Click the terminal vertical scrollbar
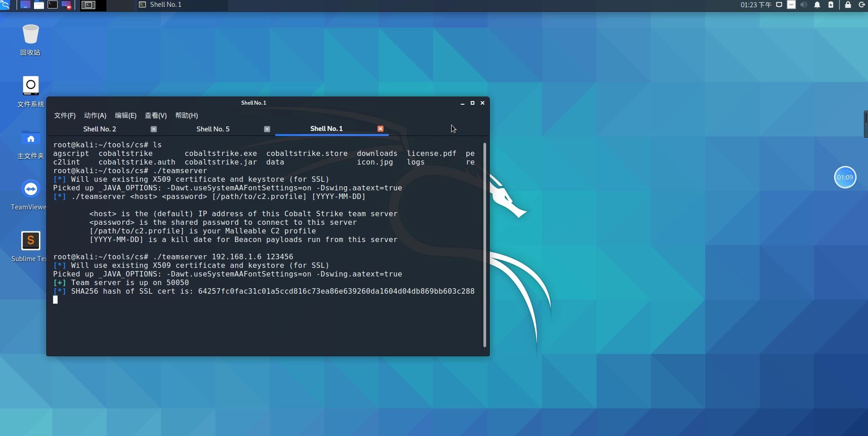Image resolution: width=868 pixels, height=436 pixels. (485, 245)
